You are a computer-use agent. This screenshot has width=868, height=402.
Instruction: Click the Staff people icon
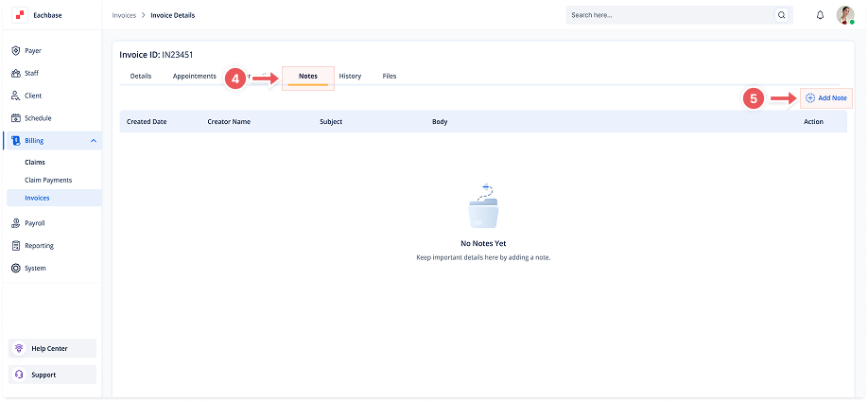point(16,73)
